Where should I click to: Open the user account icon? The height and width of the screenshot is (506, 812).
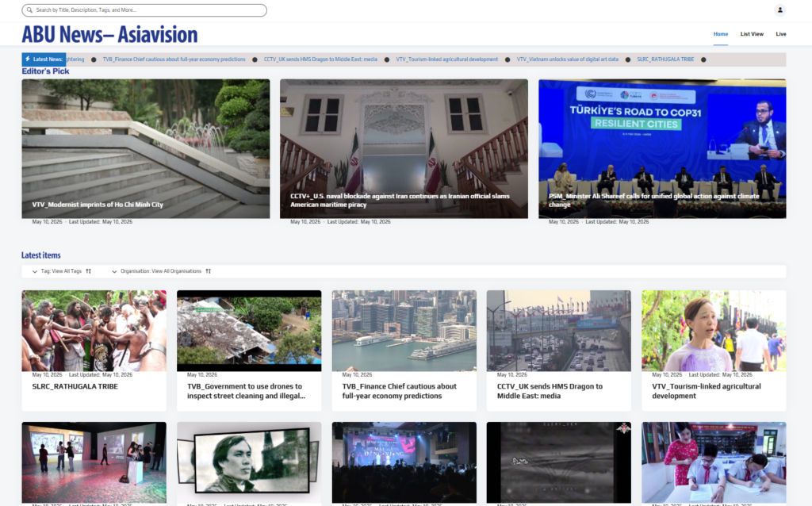[x=780, y=10]
